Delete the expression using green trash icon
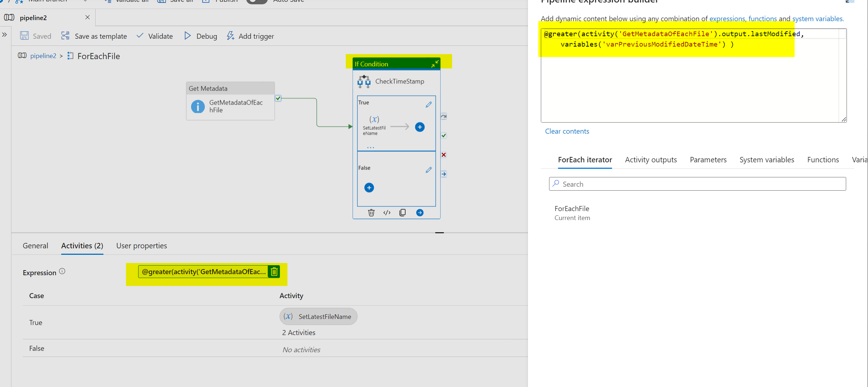 click(x=274, y=272)
